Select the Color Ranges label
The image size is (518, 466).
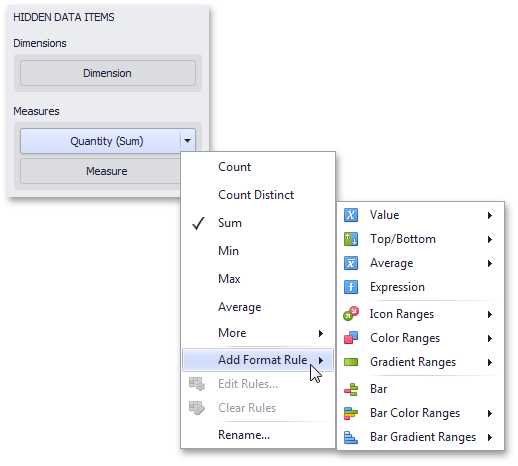405,338
